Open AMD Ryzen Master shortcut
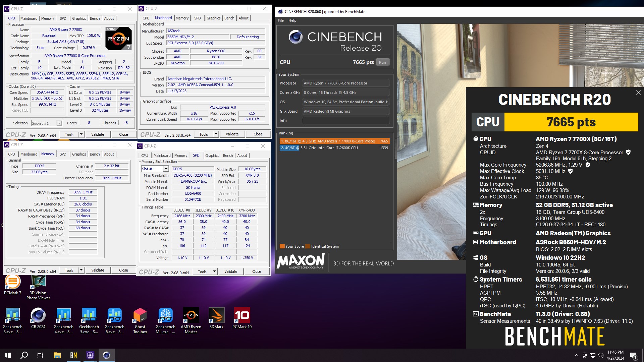This screenshot has height=362, width=644. pyautogui.click(x=191, y=321)
